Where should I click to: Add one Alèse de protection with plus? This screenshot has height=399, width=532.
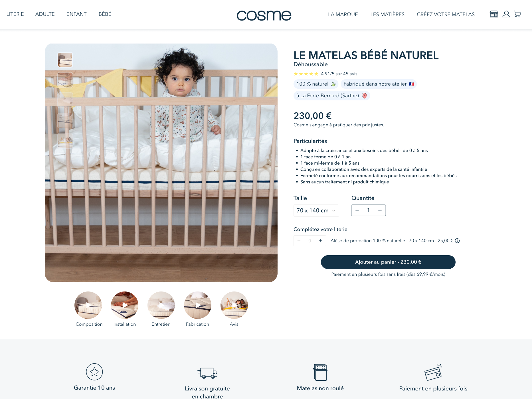pyautogui.click(x=321, y=241)
